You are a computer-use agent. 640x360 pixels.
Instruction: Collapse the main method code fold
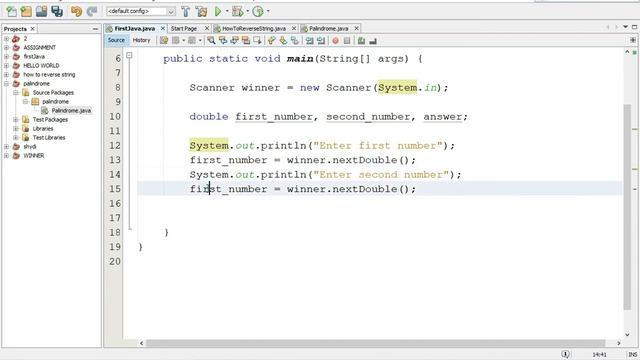coord(129,55)
